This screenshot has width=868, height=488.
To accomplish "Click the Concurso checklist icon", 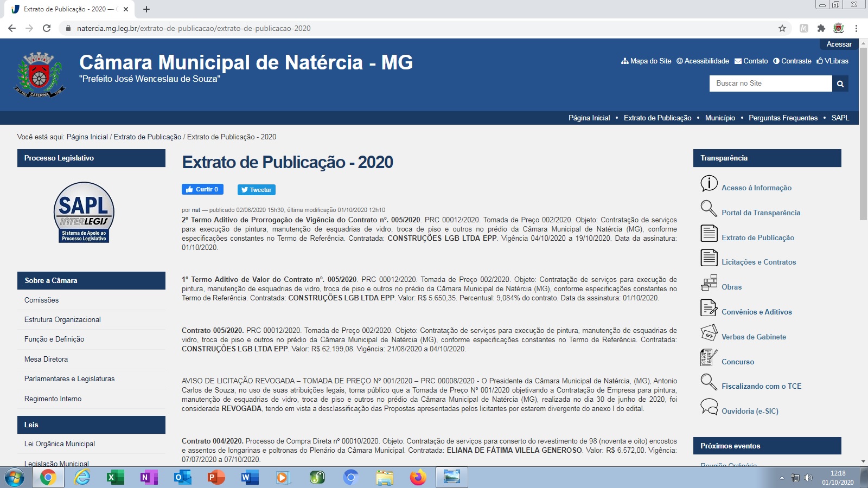I will tap(709, 358).
